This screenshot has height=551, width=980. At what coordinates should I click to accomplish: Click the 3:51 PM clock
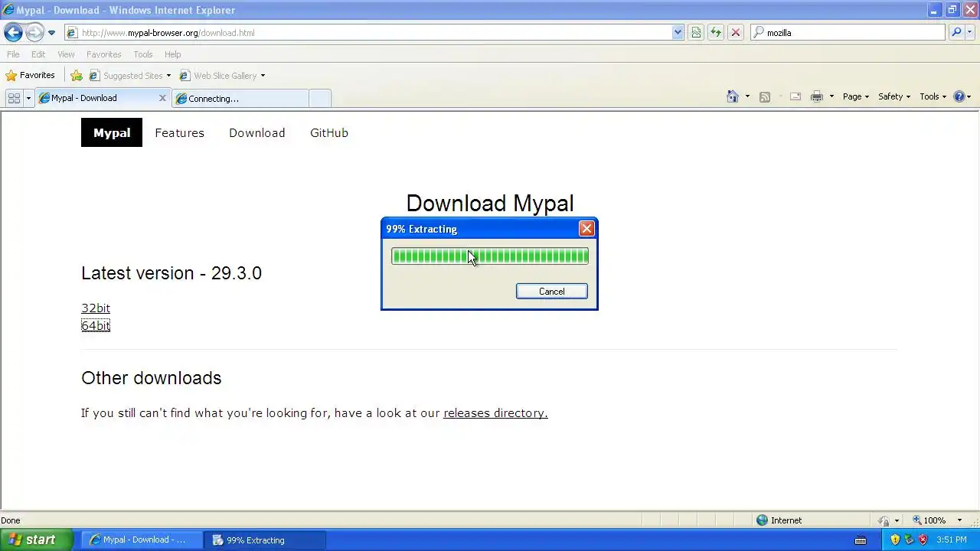pyautogui.click(x=952, y=540)
